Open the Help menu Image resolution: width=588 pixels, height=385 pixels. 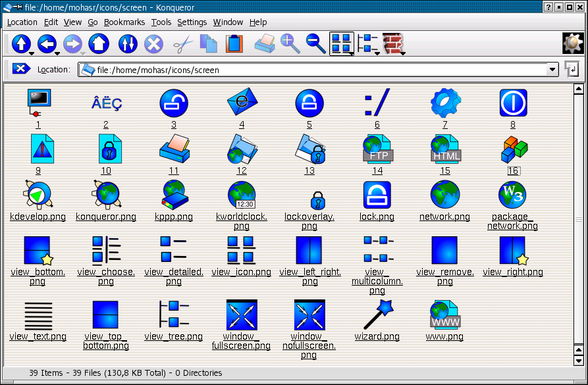pos(258,22)
